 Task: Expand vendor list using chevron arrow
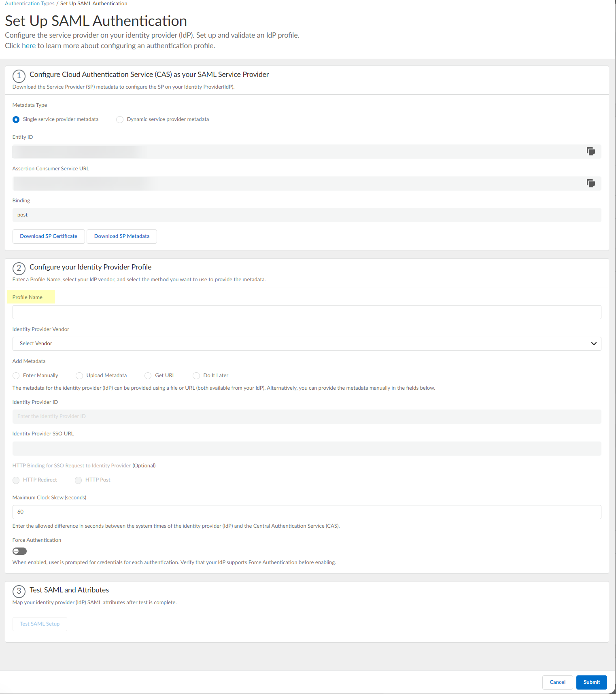point(594,344)
